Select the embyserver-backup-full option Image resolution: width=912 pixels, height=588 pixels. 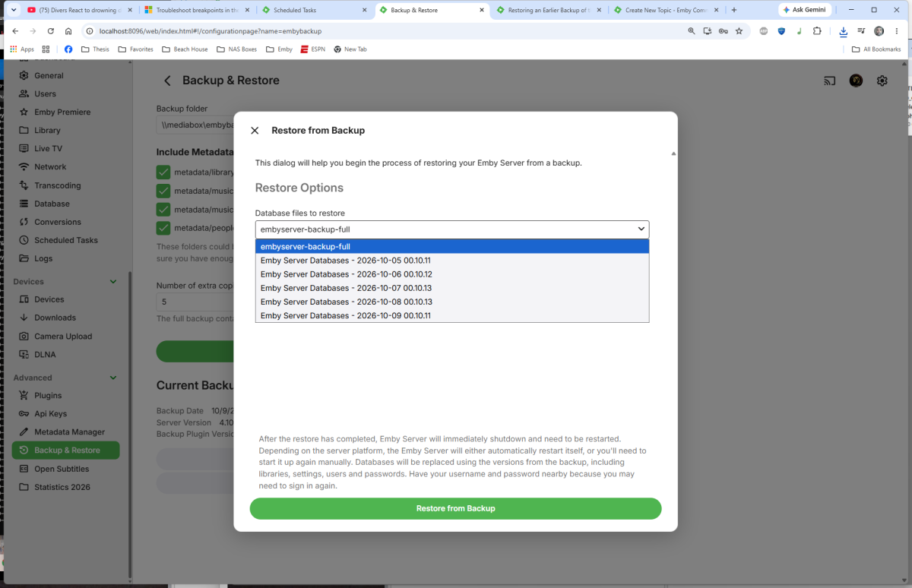(452, 246)
